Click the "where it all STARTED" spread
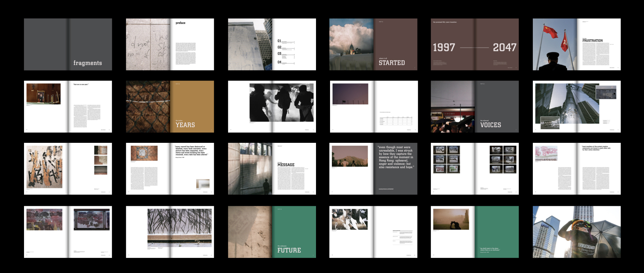The height and width of the screenshot is (273, 644). [x=373, y=45]
